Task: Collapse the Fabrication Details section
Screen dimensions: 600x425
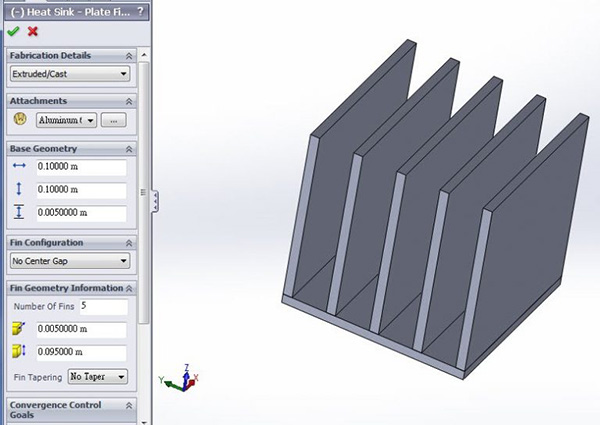Action: pos(129,56)
